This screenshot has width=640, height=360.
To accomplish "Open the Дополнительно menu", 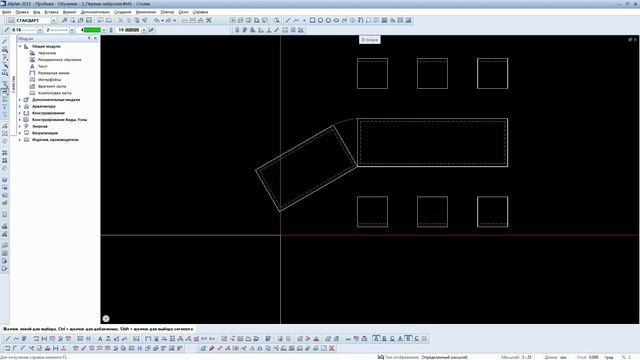I will click(96, 12).
